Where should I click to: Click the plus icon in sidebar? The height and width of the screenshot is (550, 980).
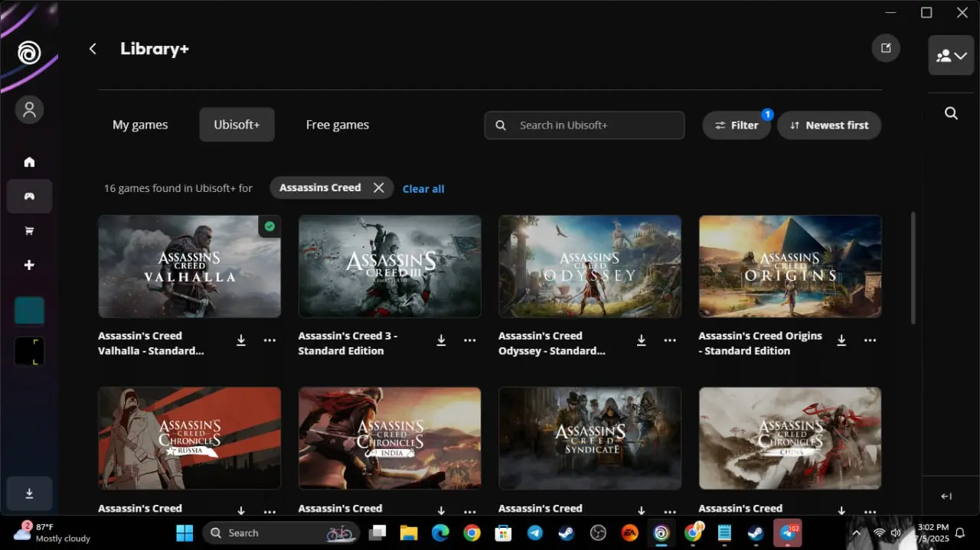tap(29, 265)
